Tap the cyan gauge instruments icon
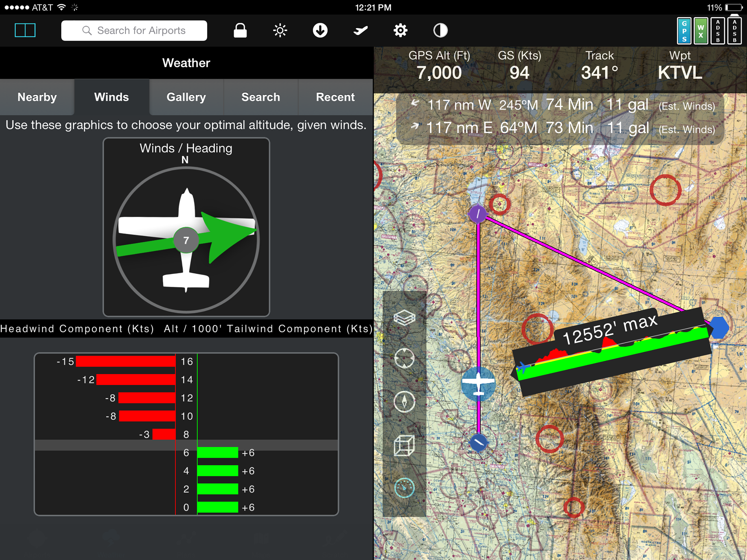This screenshot has height=560, width=747. click(x=404, y=488)
